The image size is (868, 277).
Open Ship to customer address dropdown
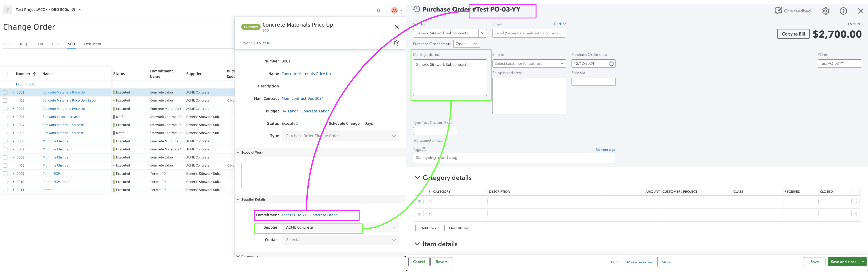[562, 63]
